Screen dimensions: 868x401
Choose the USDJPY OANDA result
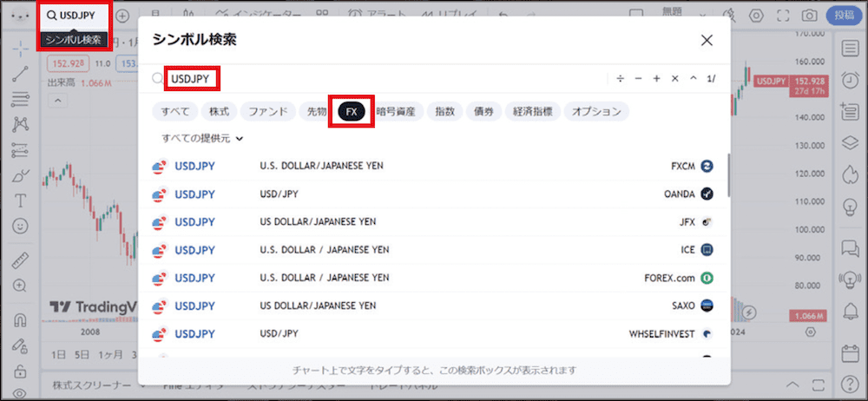coord(433,194)
